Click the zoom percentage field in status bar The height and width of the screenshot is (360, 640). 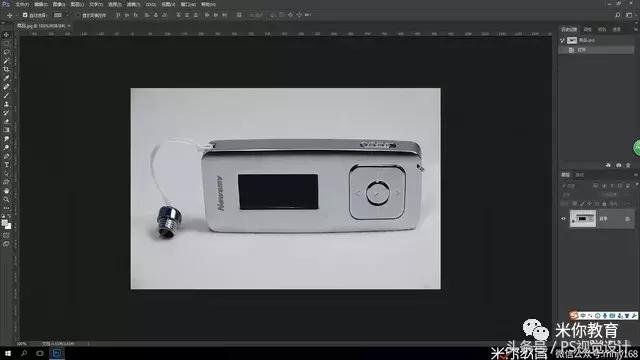(x=22, y=344)
